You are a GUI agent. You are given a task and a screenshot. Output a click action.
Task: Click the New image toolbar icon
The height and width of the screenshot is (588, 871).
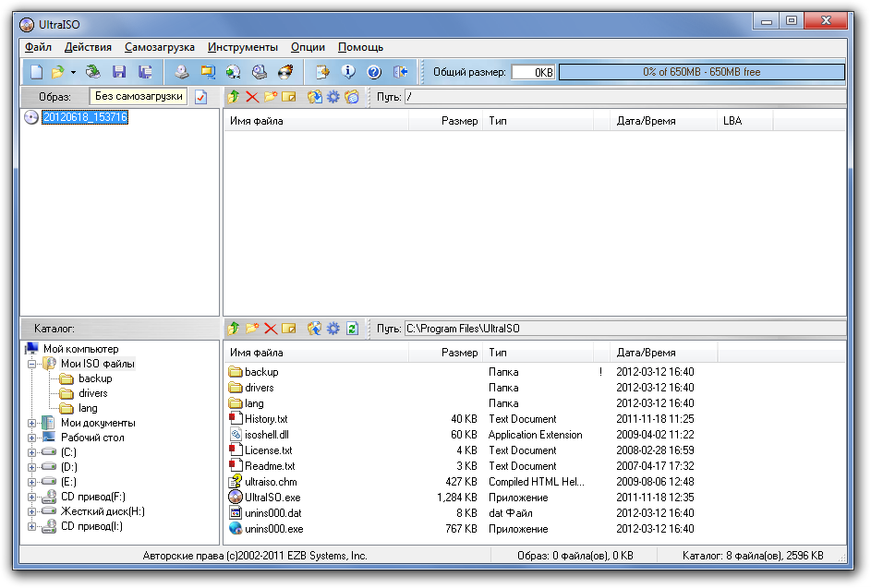click(x=36, y=72)
